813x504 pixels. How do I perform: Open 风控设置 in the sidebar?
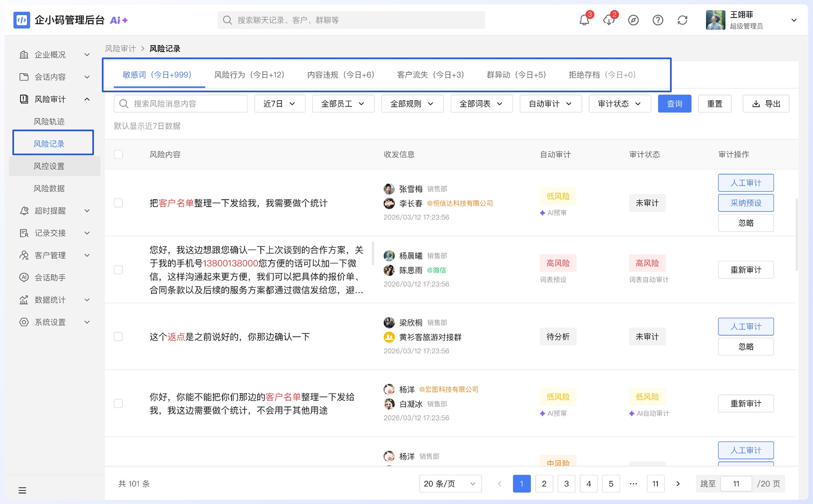click(x=54, y=166)
